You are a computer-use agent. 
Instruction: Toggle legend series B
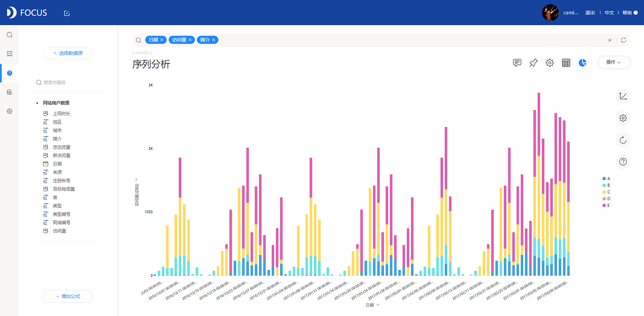coord(606,185)
